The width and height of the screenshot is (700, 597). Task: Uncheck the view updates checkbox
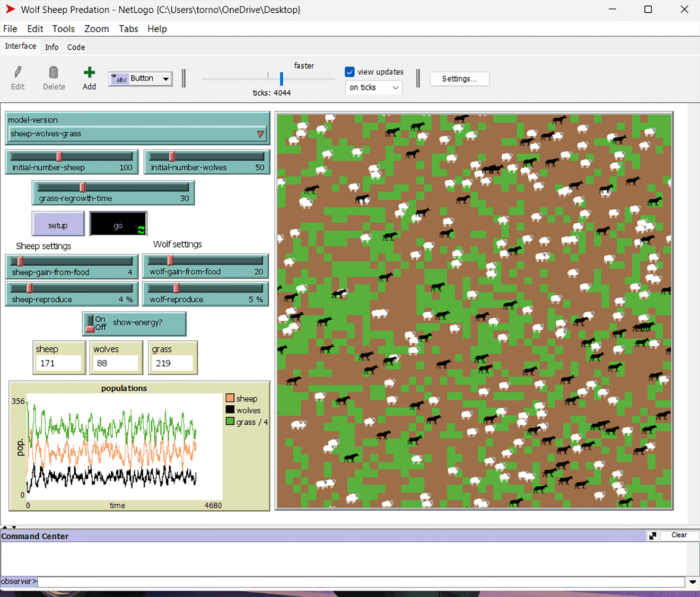click(350, 72)
